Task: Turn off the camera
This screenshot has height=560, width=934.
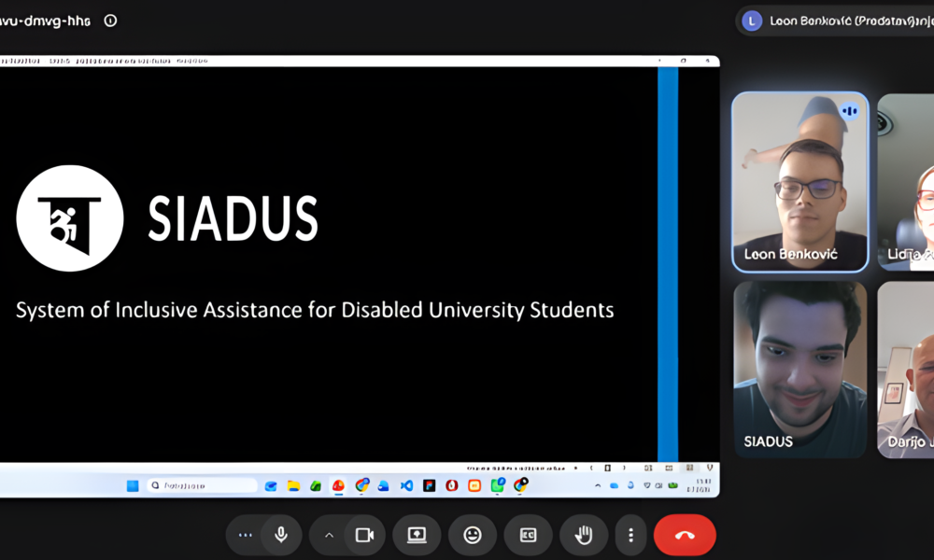Action: [364, 535]
